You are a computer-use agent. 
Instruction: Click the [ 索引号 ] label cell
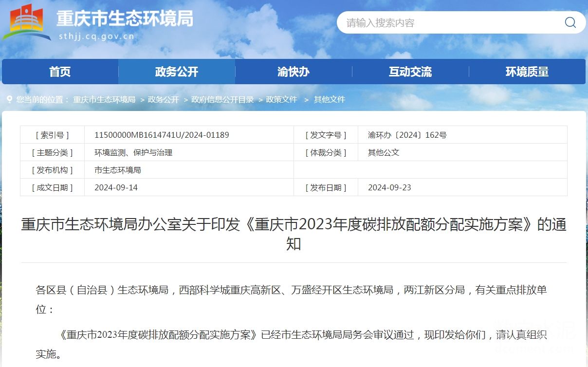pyautogui.click(x=53, y=135)
